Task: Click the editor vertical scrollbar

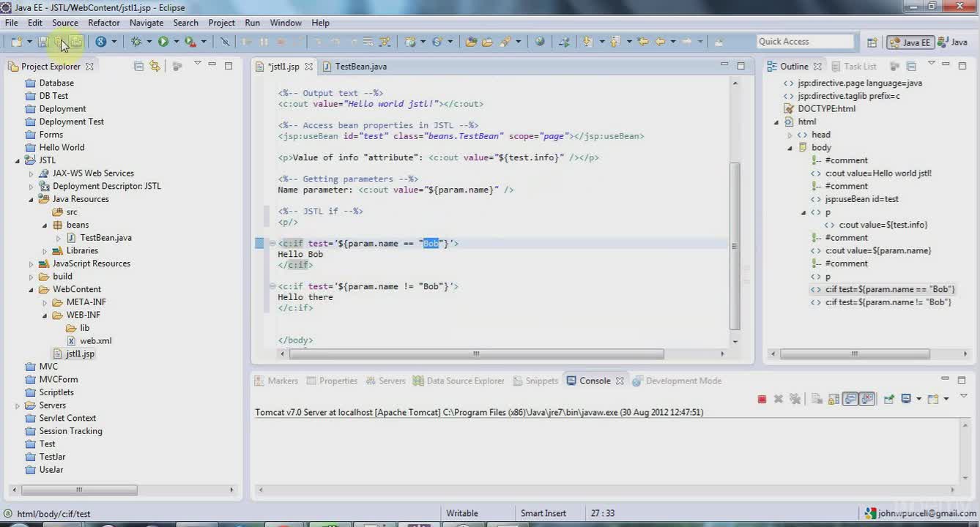Action: pyautogui.click(x=735, y=245)
